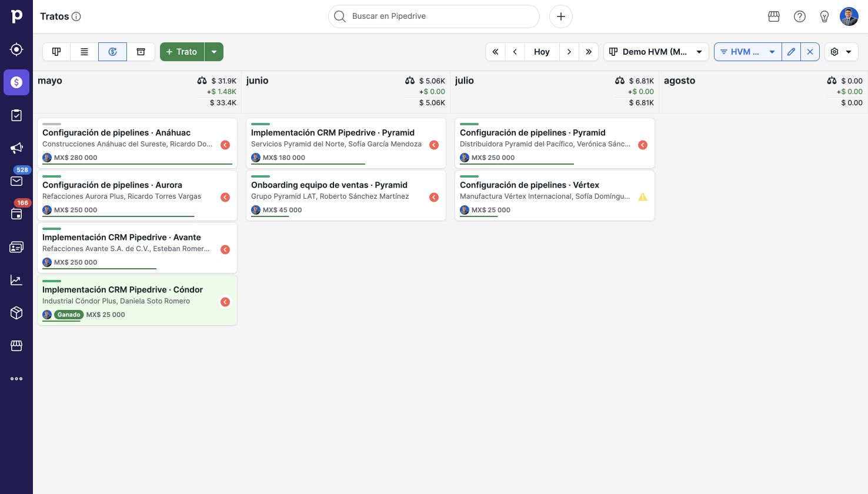Click the Hoy today button
This screenshot has height=494, width=868.
542,52
